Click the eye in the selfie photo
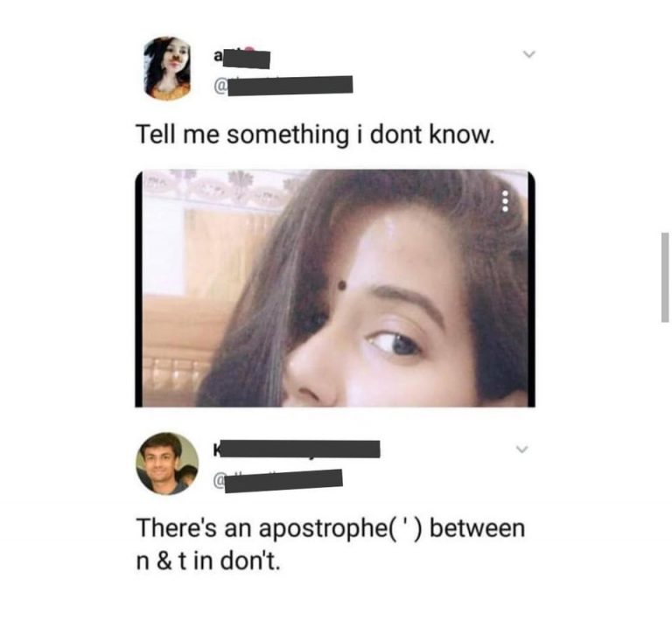This screenshot has width=672, height=641. tap(395, 343)
